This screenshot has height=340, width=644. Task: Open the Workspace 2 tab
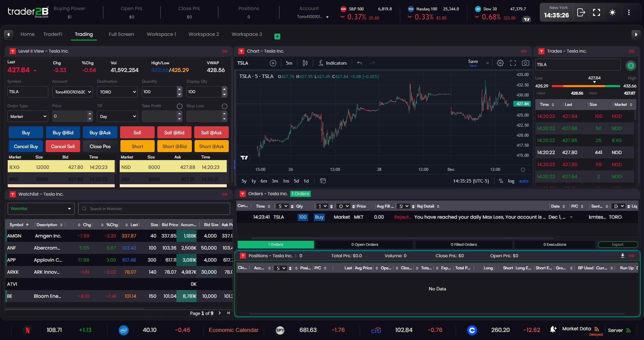pyautogui.click(x=204, y=34)
